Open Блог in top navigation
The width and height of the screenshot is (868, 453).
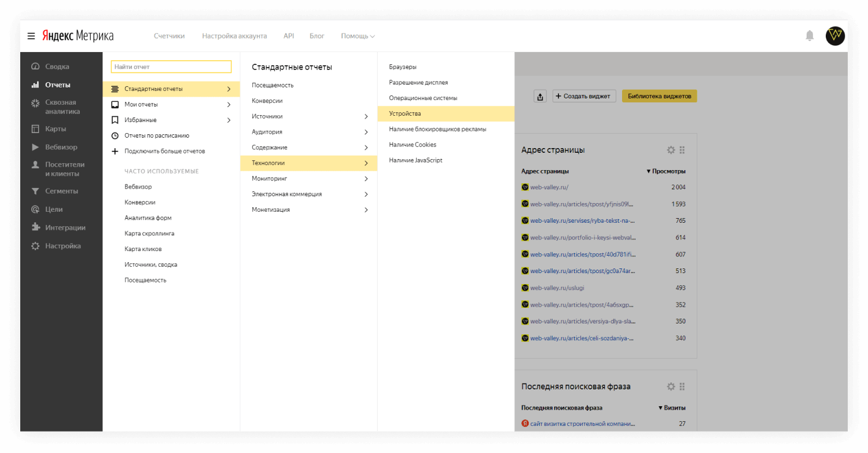[317, 36]
